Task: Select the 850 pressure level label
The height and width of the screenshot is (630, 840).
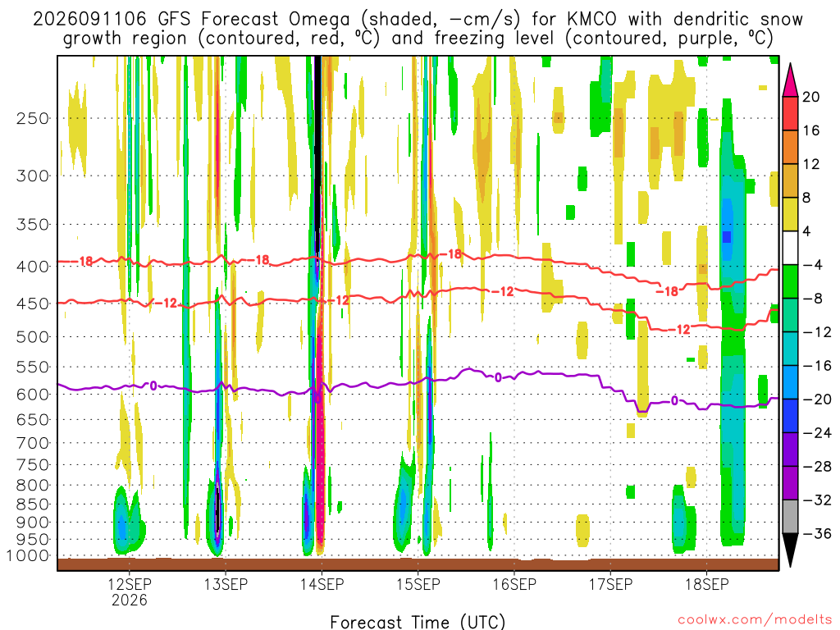Action: coord(33,504)
